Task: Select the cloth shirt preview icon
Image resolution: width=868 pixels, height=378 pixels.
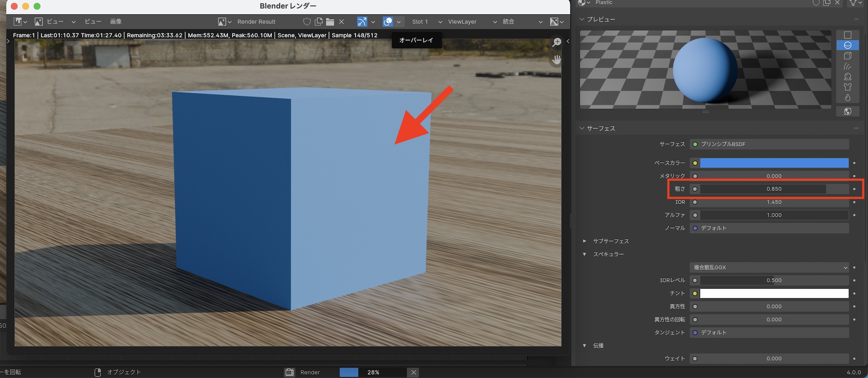Action: coord(847,87)
